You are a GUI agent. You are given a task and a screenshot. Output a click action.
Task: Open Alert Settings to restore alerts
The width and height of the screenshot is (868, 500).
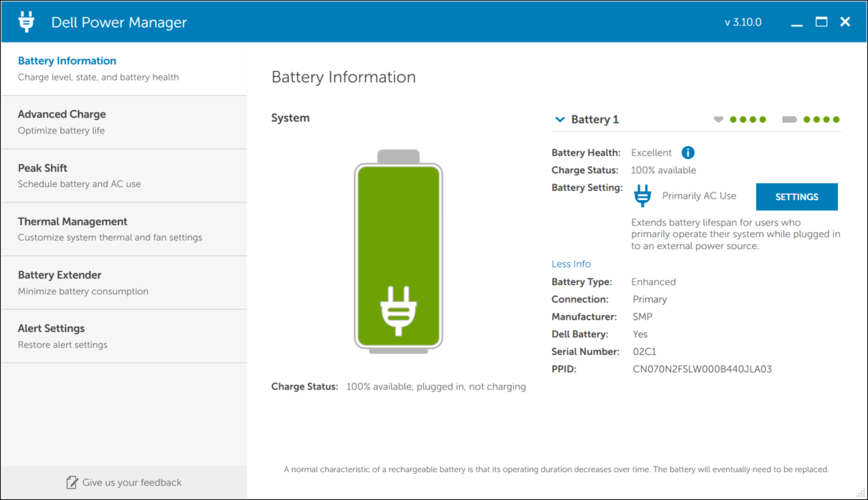click(x=50, y=335)
